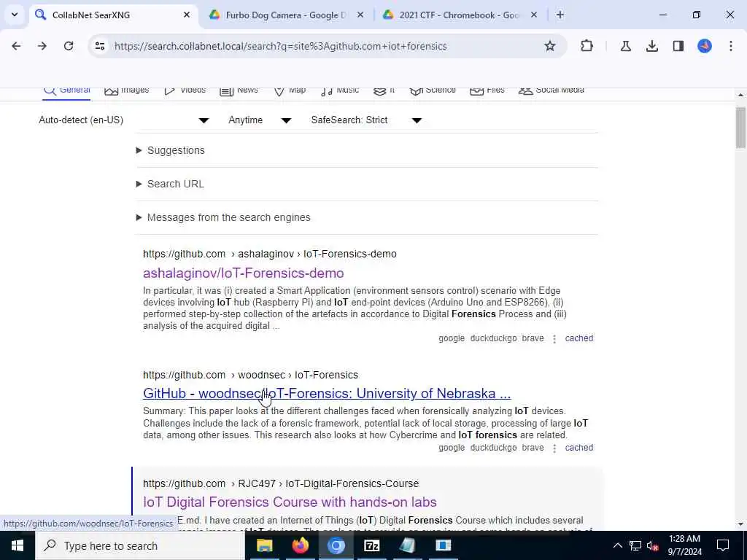The width and height of the screenshot is (747, 560).
Task: Open GitHub woodnsec/IoT-Forensics result
Action: 327,394
